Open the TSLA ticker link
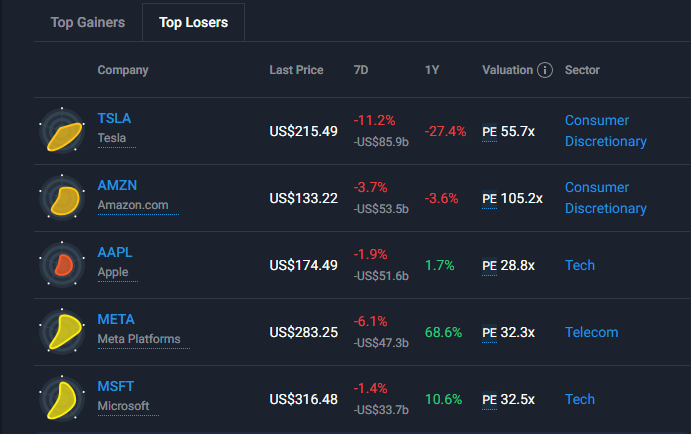This screenshot has width=691, height=434. pos(114,118)
